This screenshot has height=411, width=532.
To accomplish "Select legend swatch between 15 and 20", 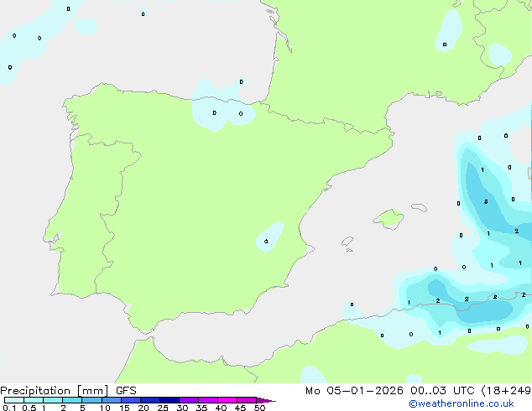I will point(131,400).
